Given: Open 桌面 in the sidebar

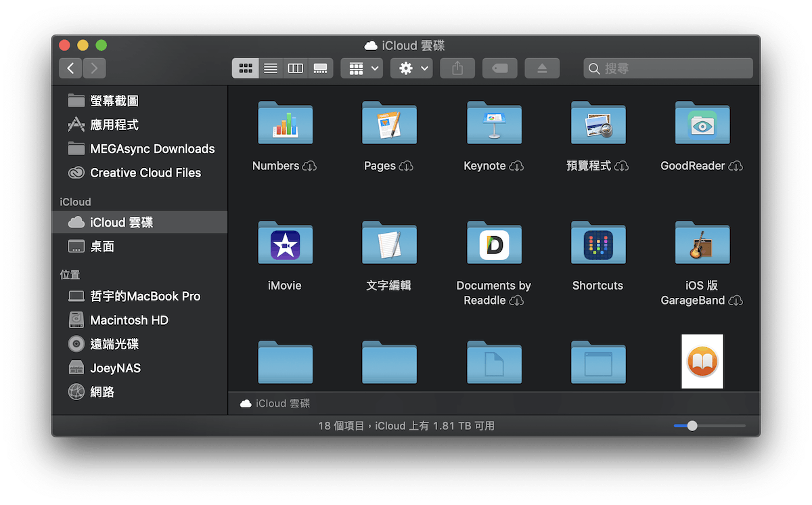Looking at the screenshot, I should [x=139, y=246].
